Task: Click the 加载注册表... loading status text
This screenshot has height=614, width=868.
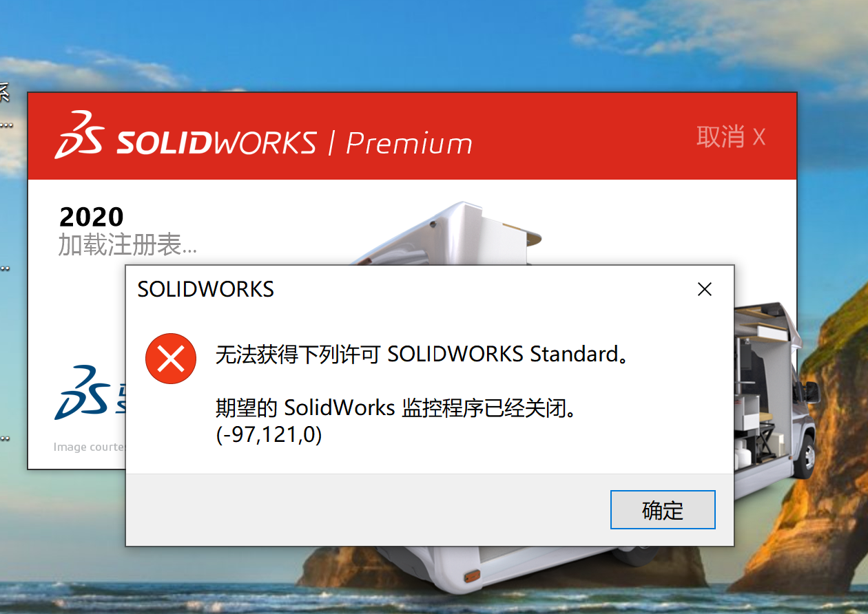Action: 127,245
